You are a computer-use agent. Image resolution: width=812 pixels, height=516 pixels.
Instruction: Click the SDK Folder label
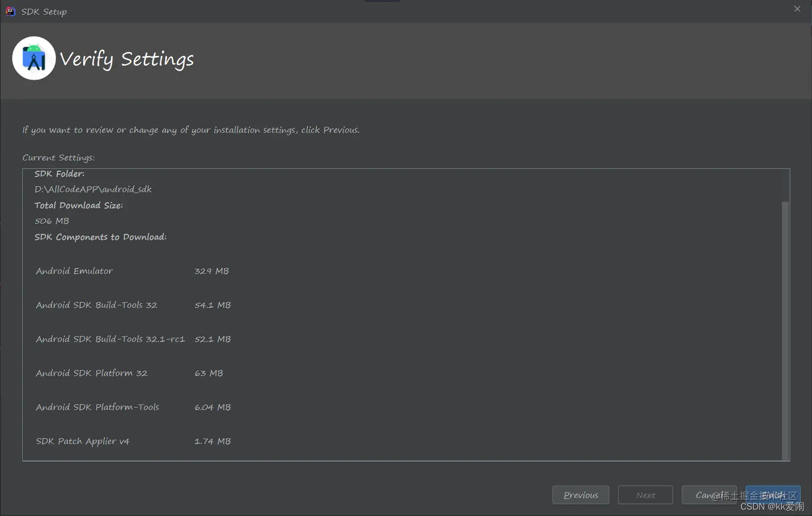coord(59,174)
